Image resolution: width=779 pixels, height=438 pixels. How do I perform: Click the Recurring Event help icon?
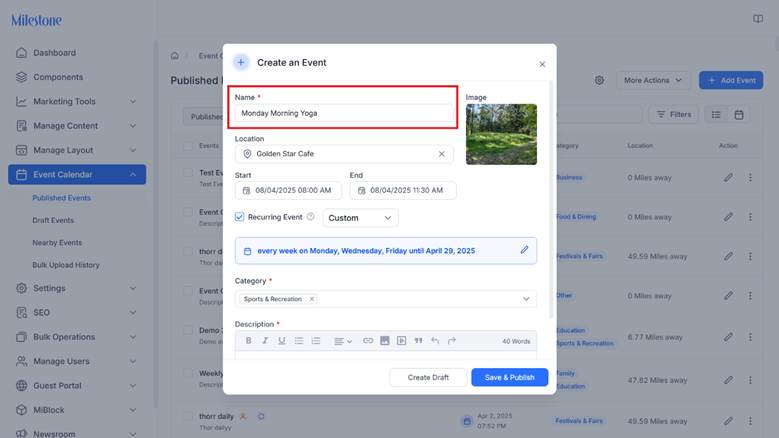point(311,217)
